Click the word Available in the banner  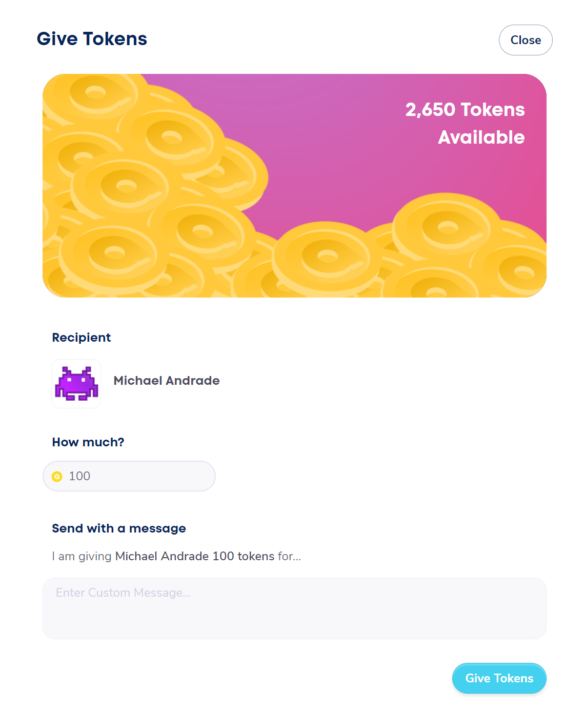click(481, 137)
